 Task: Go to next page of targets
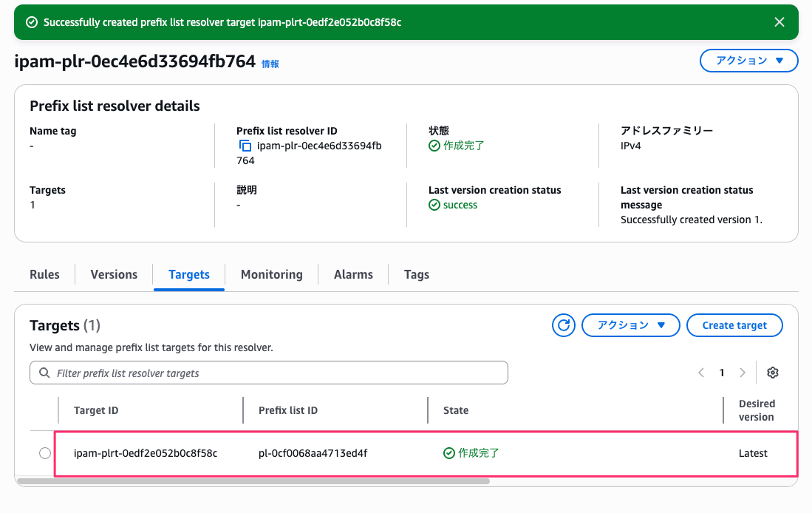click(x=743, y=373)
